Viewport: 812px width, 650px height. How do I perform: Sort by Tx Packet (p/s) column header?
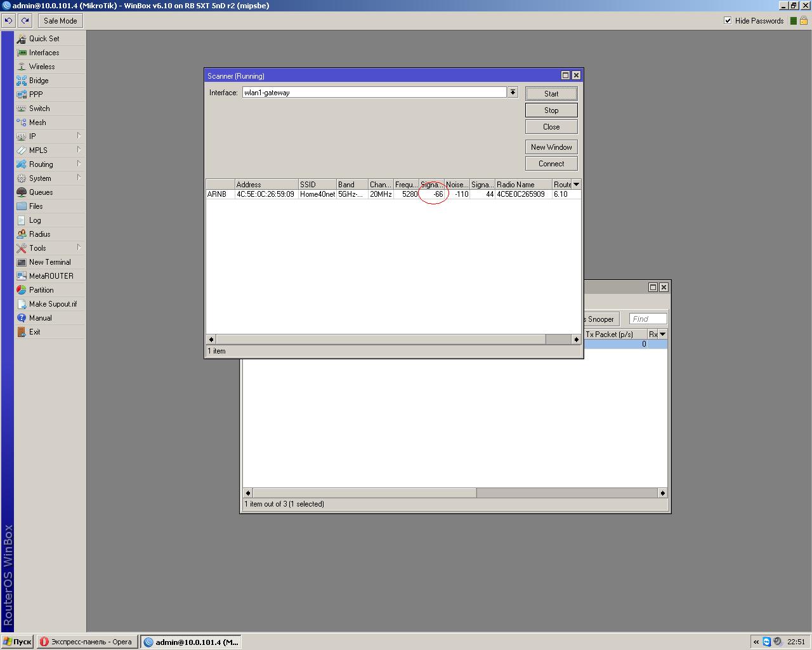[615, 335]
